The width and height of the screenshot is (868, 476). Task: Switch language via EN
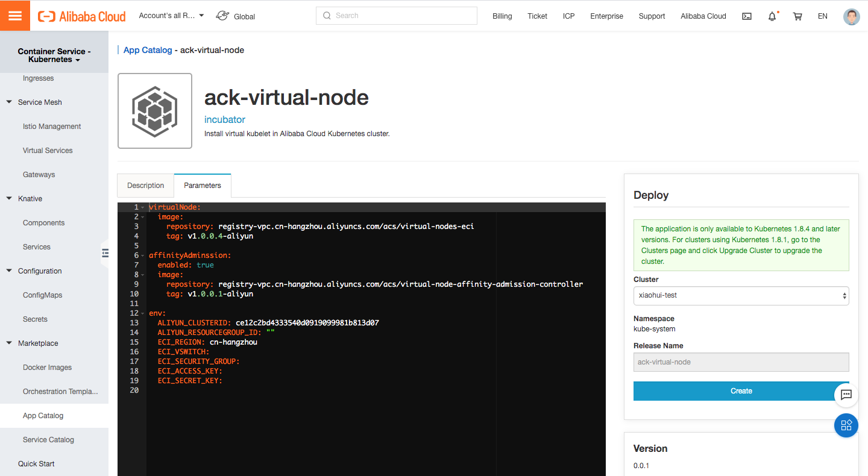coord(823,16)
